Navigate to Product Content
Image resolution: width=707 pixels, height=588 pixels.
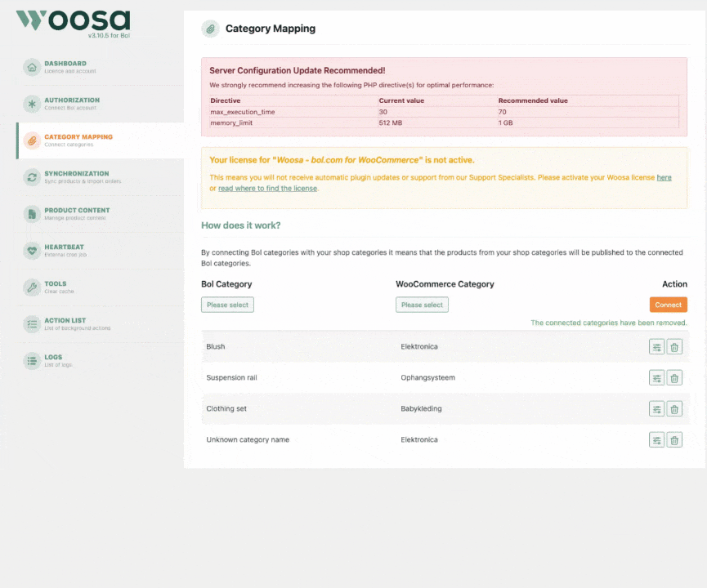(100, 214)
